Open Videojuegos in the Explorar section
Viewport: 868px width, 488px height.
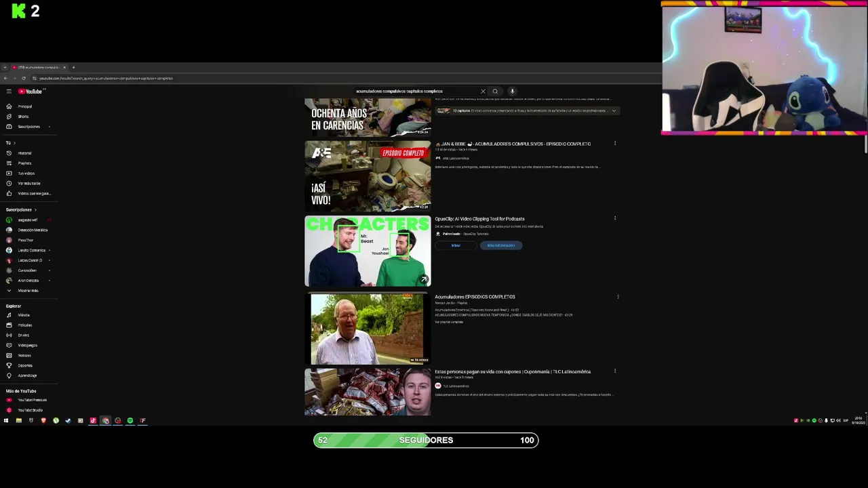27,346
